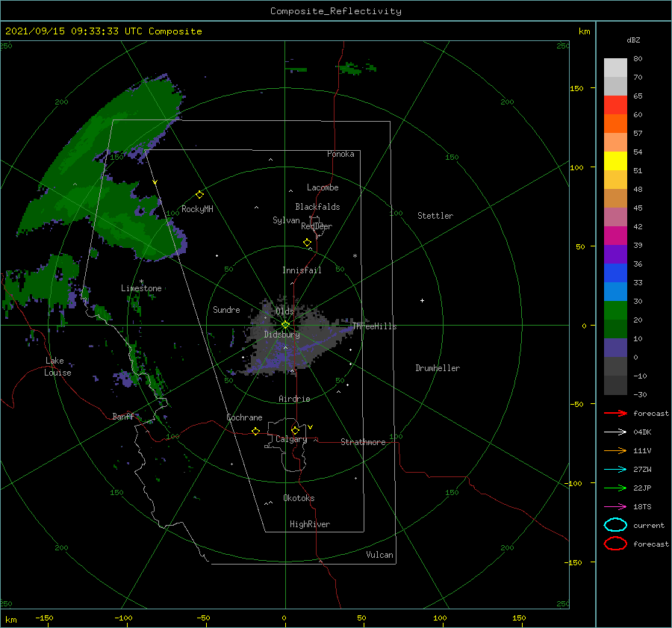Click the Airdrie label
Image resolution: width=672 pixels, height=628 pixels.
pyautogui.click(x=294, y=399)
